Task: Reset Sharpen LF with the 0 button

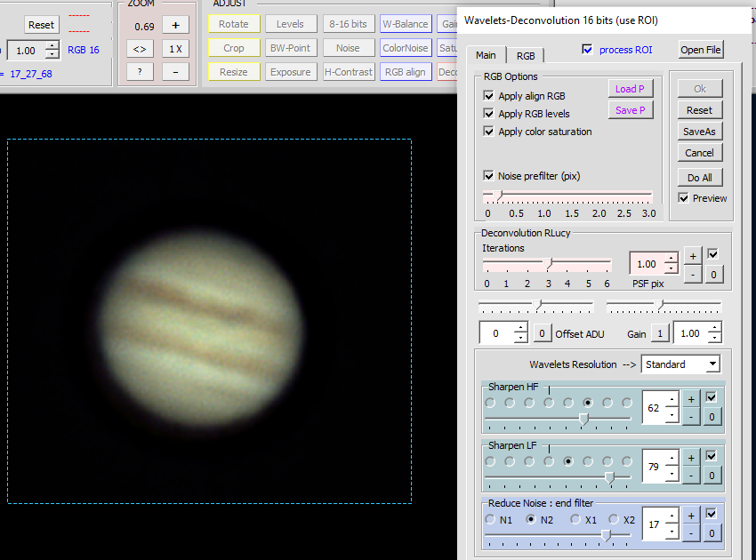Action: (712, 476)
